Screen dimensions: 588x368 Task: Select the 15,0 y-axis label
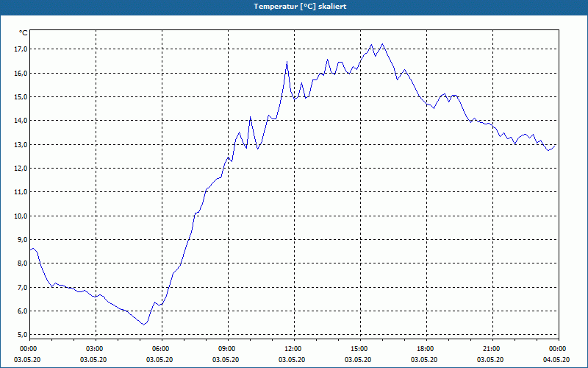coord(21,97)
